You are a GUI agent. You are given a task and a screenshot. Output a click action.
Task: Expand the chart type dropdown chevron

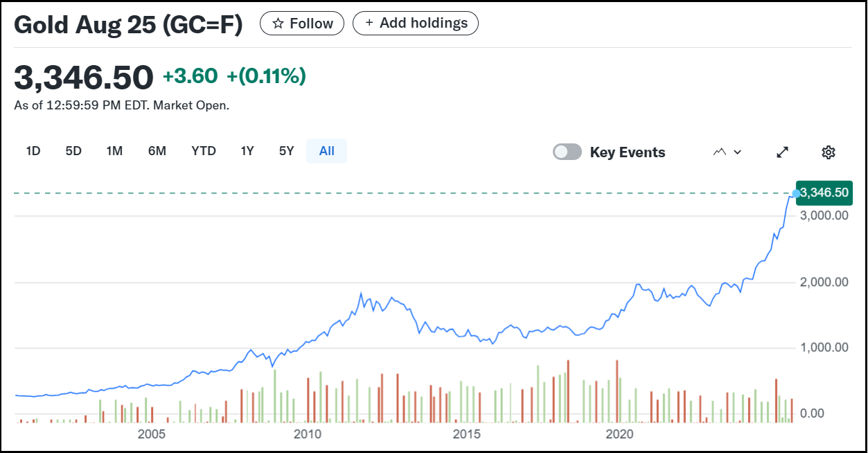pyautogui.click(x=737, y=152)
